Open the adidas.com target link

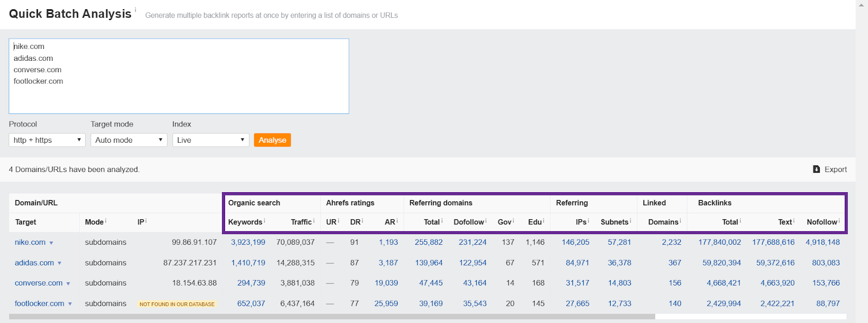click(34, 263)
